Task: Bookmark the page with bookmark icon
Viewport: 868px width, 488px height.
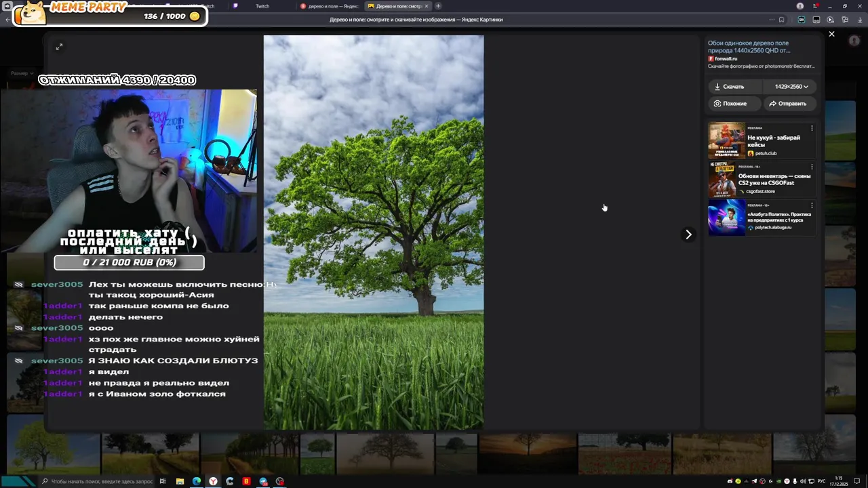Action: point(781,20)
